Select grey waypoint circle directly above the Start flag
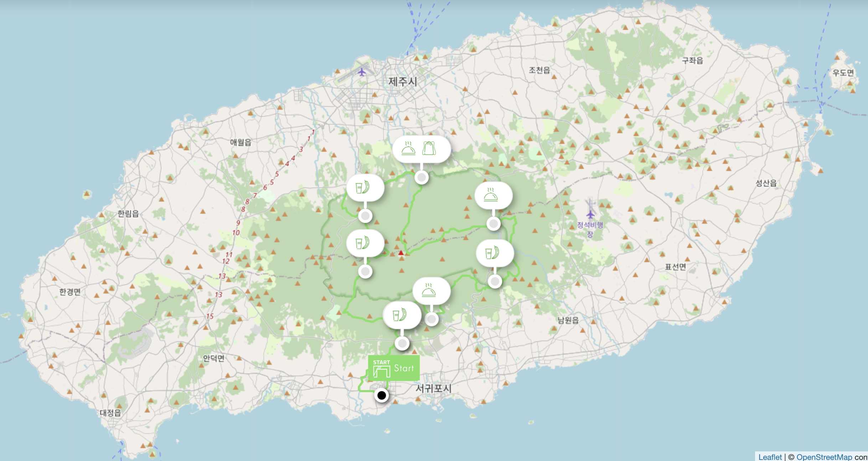 (x=402, y=343)
